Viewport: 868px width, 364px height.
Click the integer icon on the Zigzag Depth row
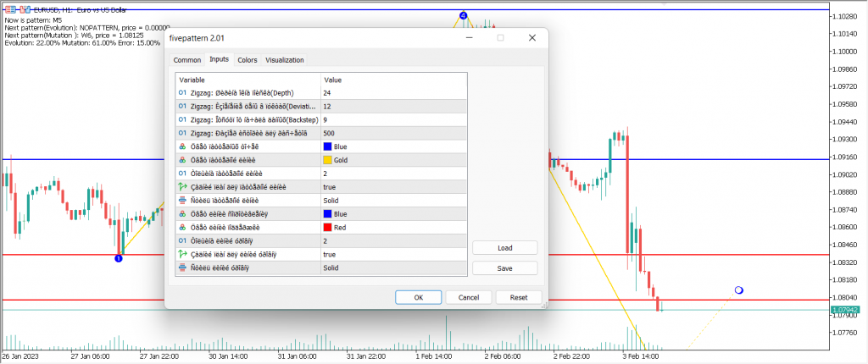[182, 92]
